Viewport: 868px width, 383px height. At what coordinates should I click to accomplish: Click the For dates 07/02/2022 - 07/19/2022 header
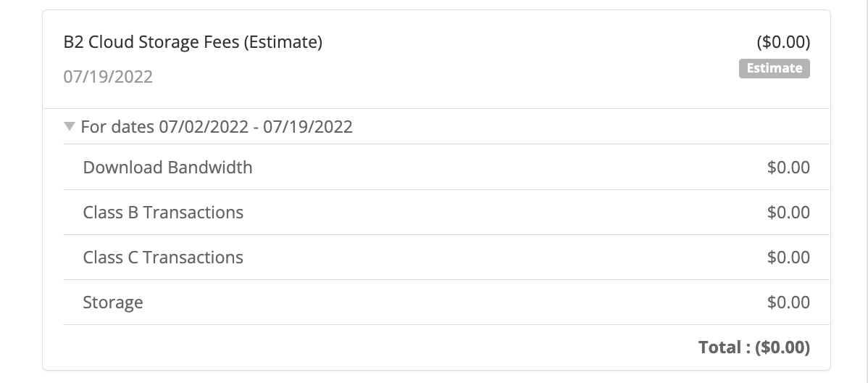tap(217, 127)
